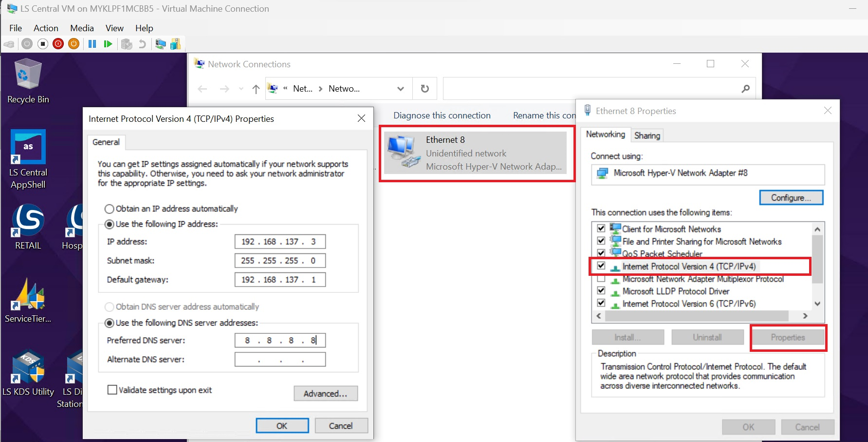Open the Action menu
The image size is (868, 442).
tap(46, 28)
